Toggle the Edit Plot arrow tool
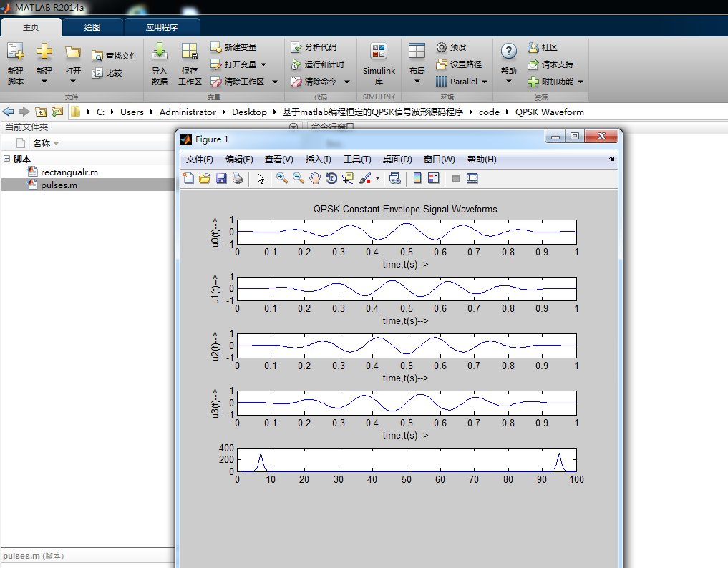728x568 pixels. tap(261, 178)
